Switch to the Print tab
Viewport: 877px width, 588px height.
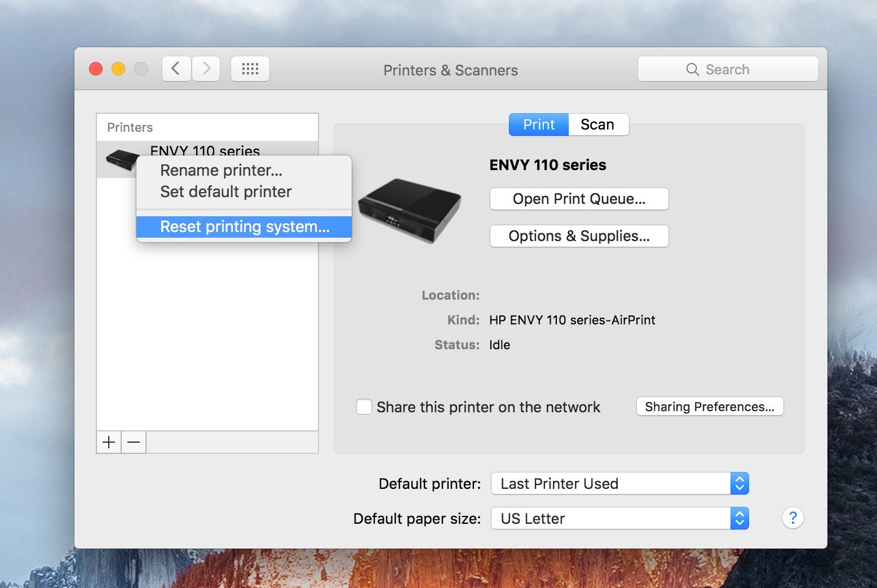(539, 124)
